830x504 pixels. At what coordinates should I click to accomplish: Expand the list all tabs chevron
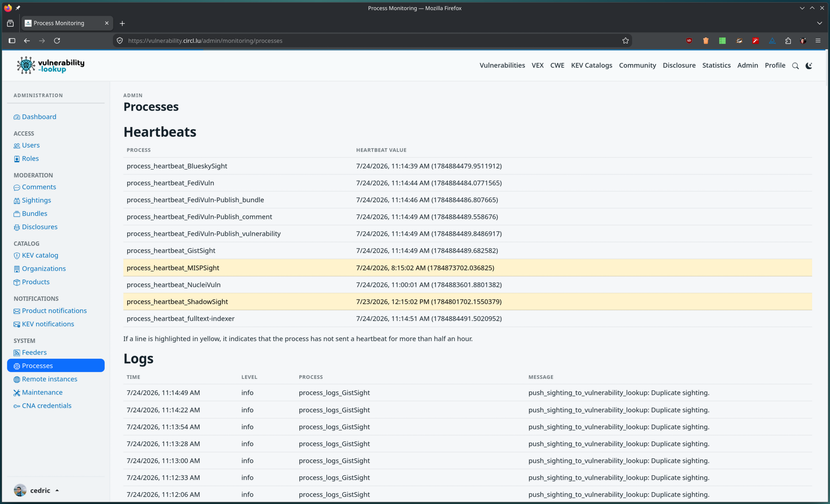point(820,23)
